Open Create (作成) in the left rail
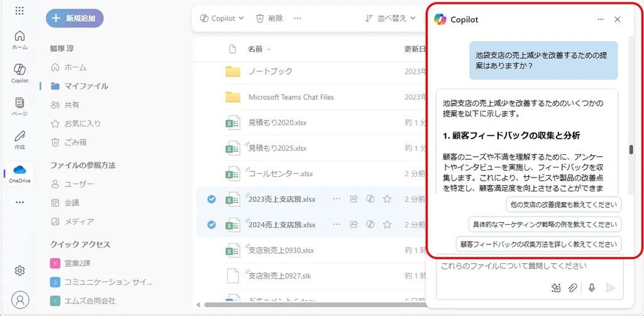 (x=19, y=140)
